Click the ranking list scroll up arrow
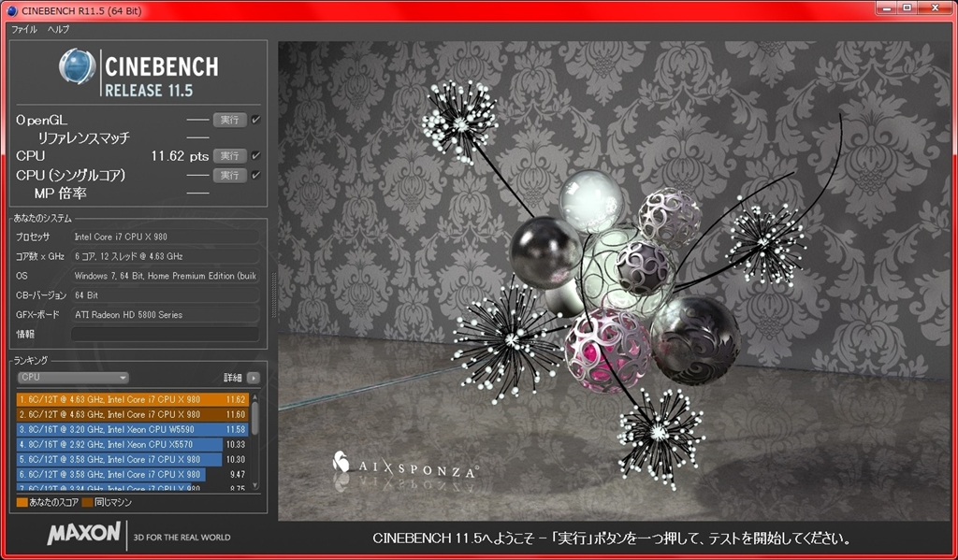This screenshot has width=958, height=560. coord(255,397)
